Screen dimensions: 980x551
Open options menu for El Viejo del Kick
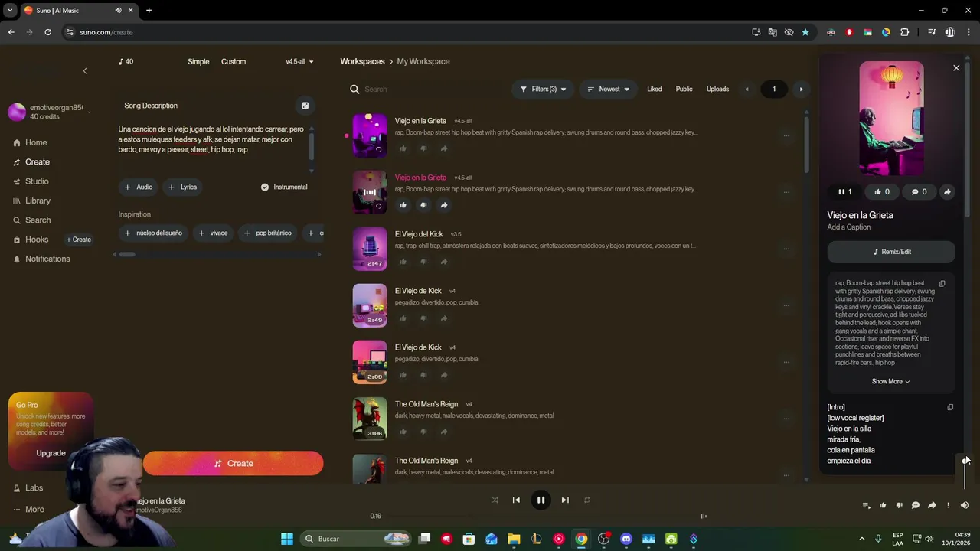786,249
